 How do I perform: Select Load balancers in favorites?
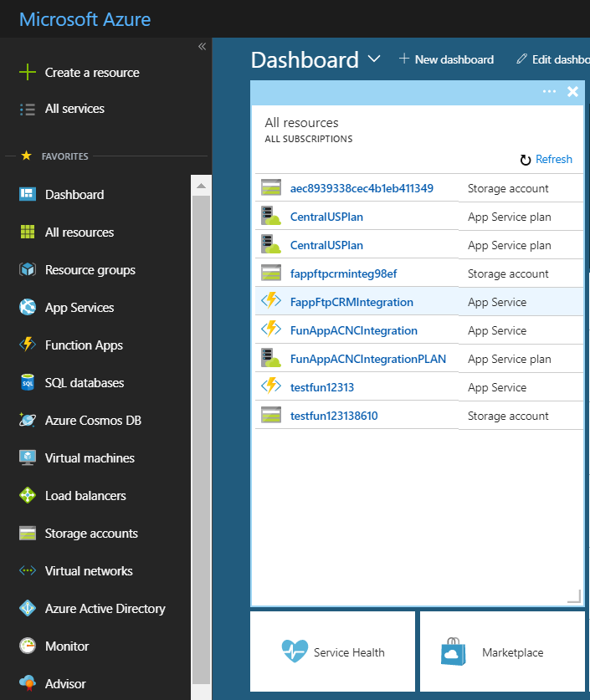coord(85,496)
